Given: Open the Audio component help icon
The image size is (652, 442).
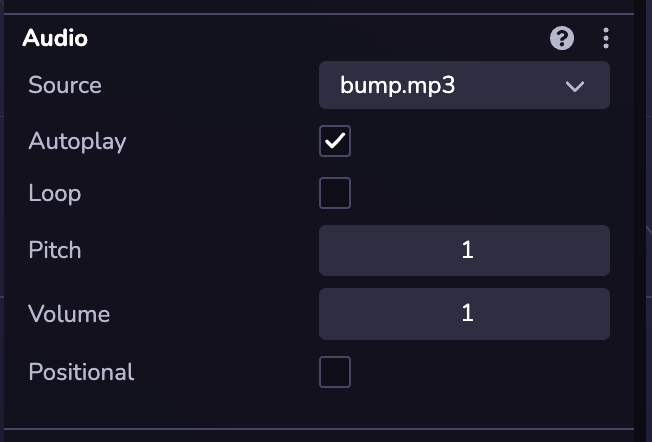Looking at the screenshot, I should pos(562,39).
